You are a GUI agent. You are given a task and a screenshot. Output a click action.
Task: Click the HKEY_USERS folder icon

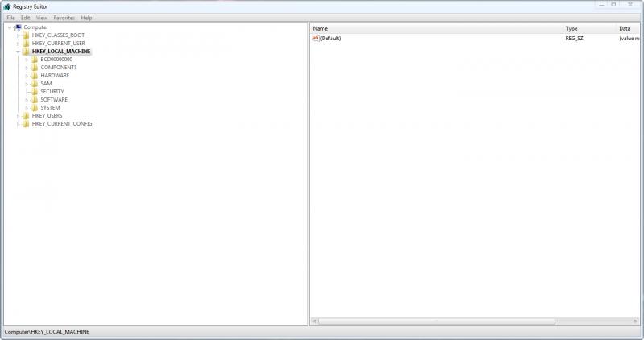(26, 115)
